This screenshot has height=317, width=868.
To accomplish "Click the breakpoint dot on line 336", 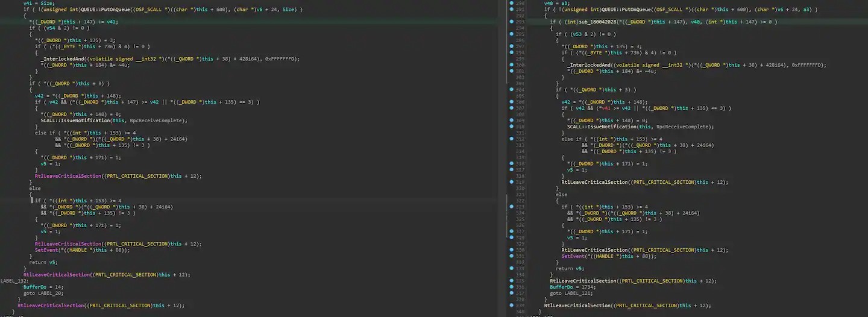I will (x=511, y=287).
